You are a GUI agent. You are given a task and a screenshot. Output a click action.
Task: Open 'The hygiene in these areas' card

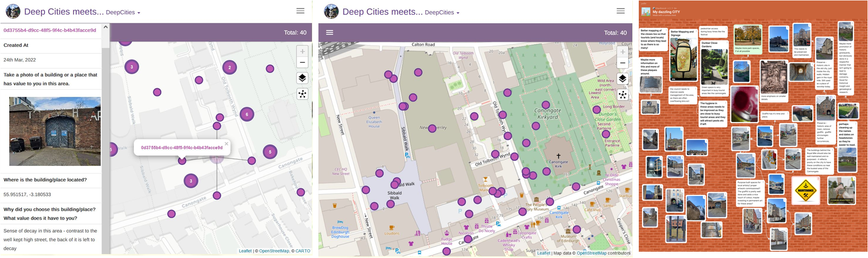pyautogui.click(x=713, y=113)
